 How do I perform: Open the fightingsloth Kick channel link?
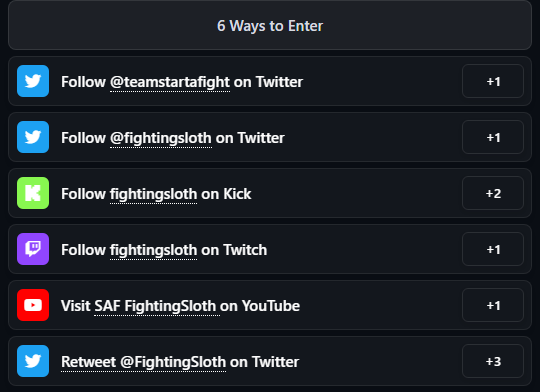coord(154,194)
